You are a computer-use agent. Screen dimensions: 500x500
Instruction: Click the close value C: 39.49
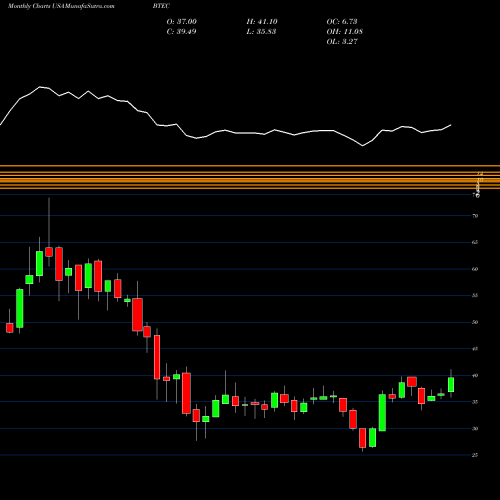coord(182,31)
